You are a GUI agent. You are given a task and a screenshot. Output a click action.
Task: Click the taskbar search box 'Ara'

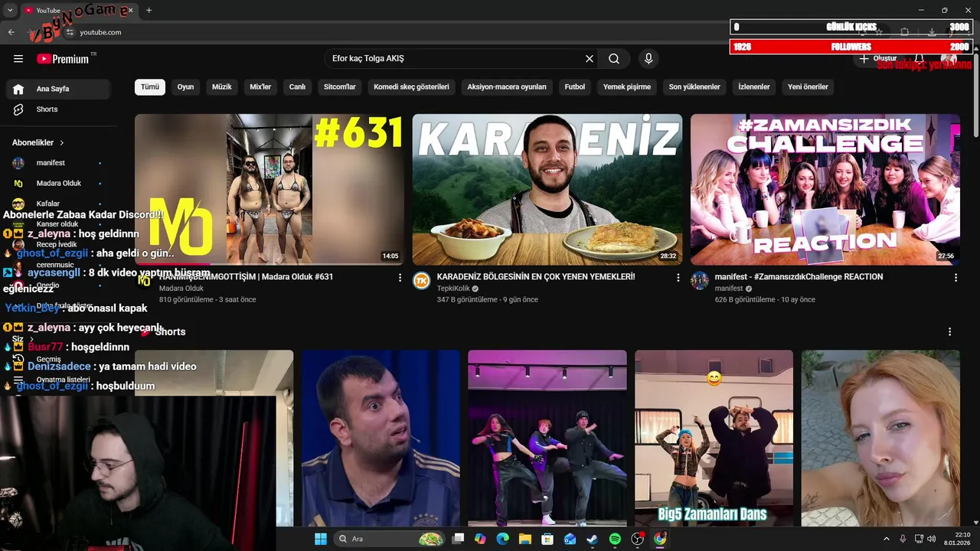pos(389,539)
